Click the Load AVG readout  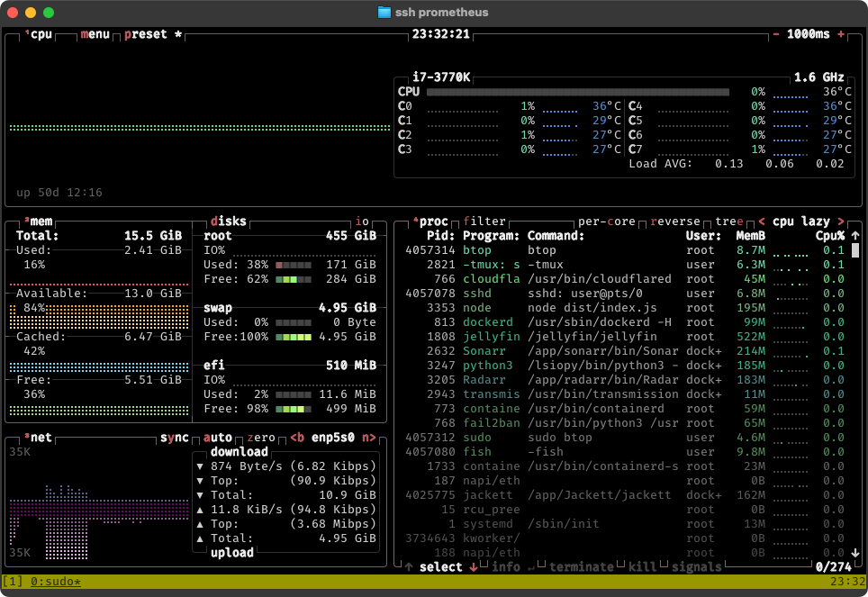coord(737,164)
